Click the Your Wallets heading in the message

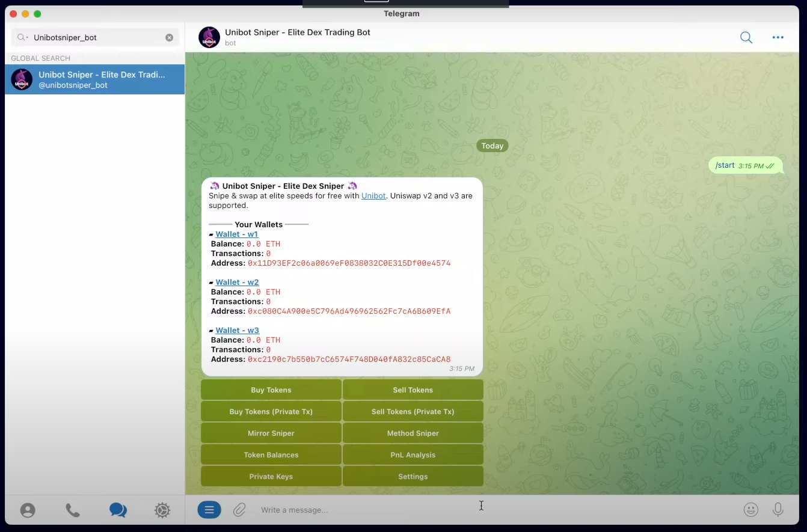pyautogui.click(x=259, y=225)
